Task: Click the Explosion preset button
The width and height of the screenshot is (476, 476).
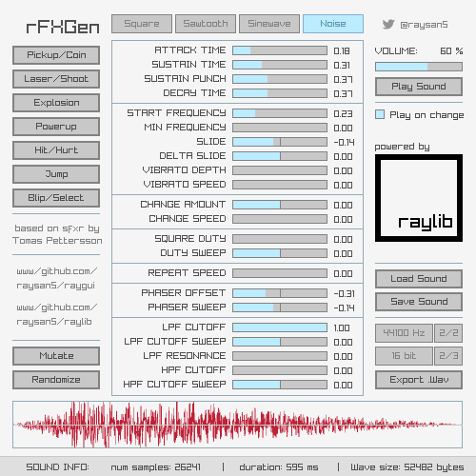Action: click(x=56, y=103)
